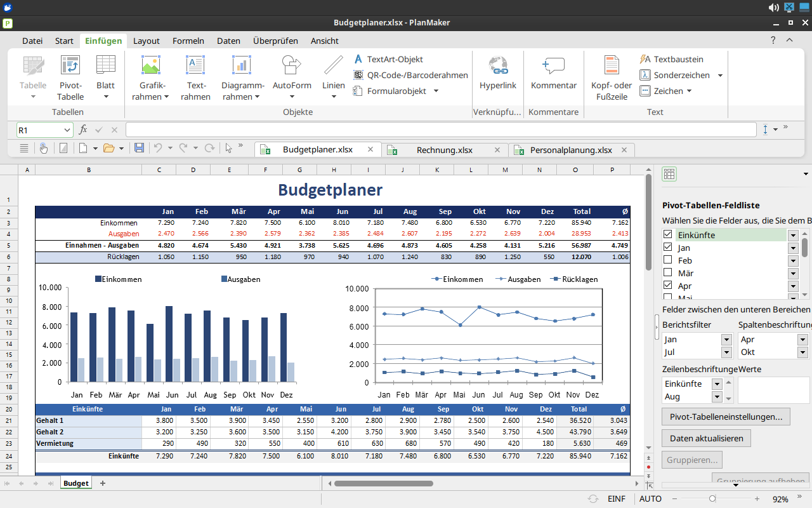Switch to the Rechnung.xlsx document tab
The image size is (812, 508).
coord(444,150)
